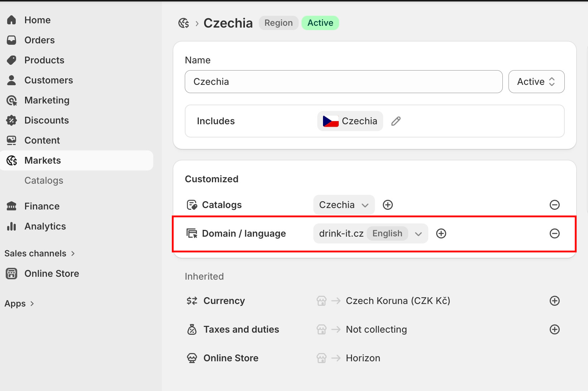Viewport: 588px width, 391px height.
Task: Expand Sales channels section
Action: [39, 254]
